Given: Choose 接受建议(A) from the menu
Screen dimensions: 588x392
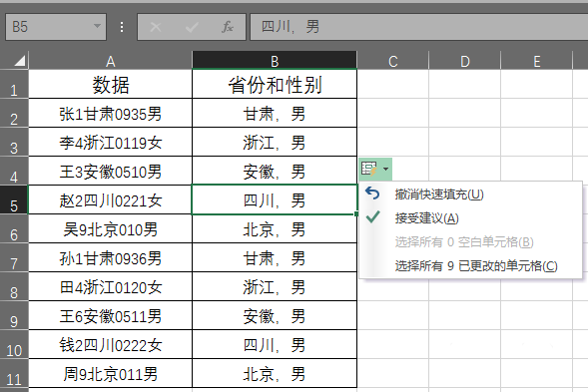Looking at the screenshot, I should pyautogui.click(x=426, y=218).
